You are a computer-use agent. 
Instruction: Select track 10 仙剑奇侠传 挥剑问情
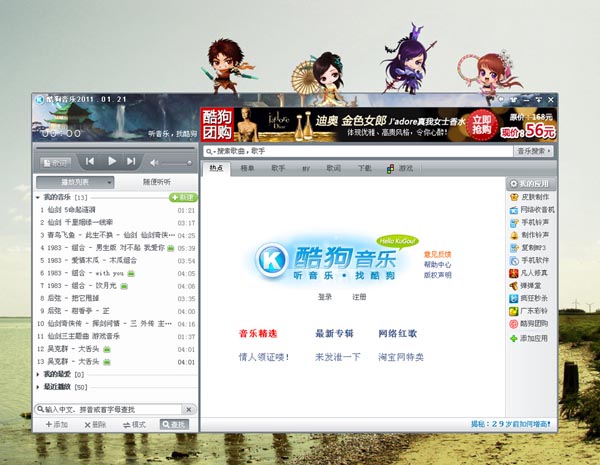point(116,324)
